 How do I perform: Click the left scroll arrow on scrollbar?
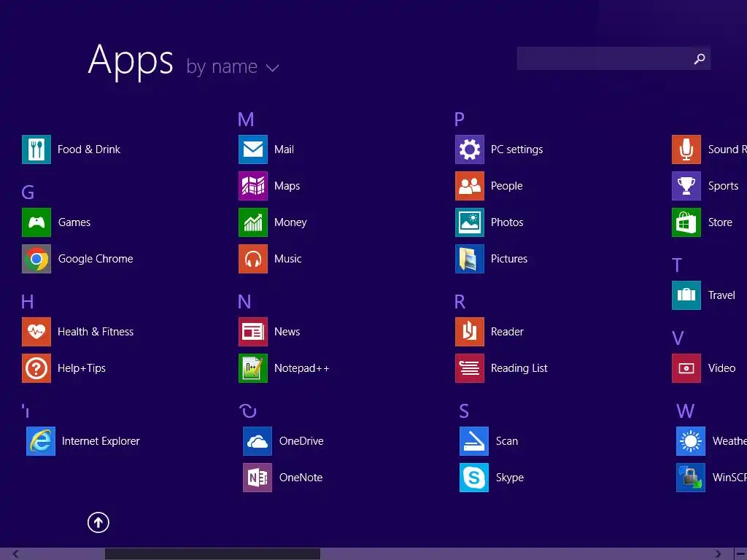pyautogui.click(x=15, y=554)
